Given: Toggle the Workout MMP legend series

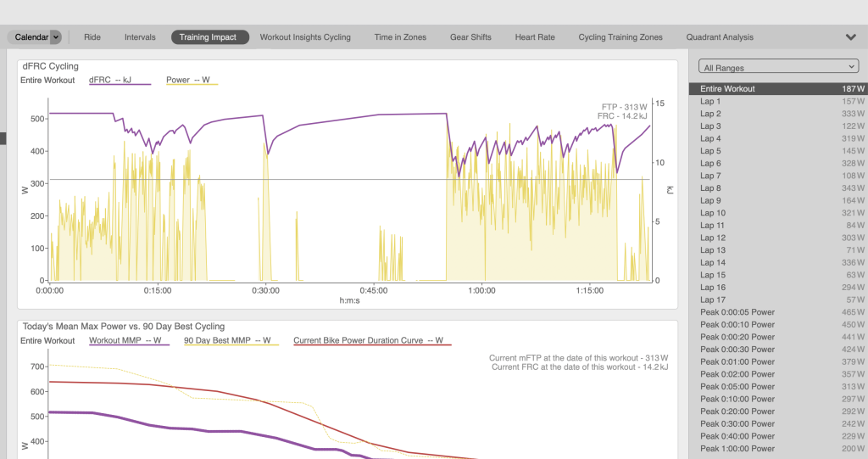Looking at the screenshot, I should tap(129, 341).
